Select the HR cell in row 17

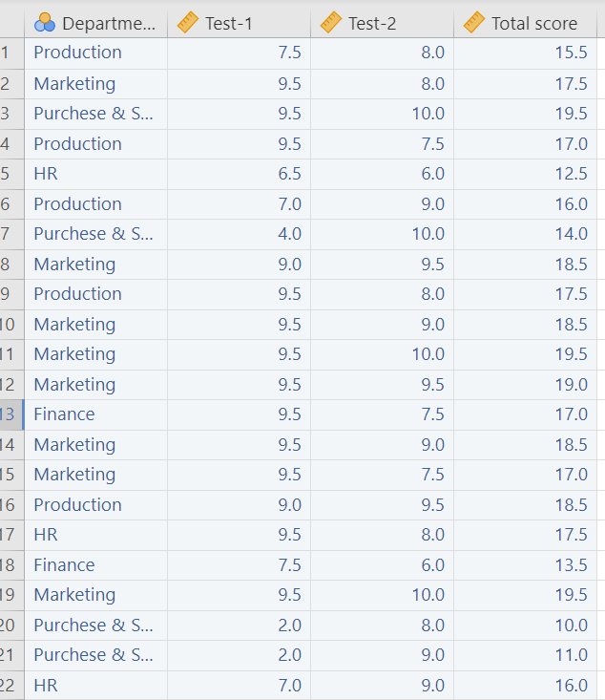(x=46, y=535)
